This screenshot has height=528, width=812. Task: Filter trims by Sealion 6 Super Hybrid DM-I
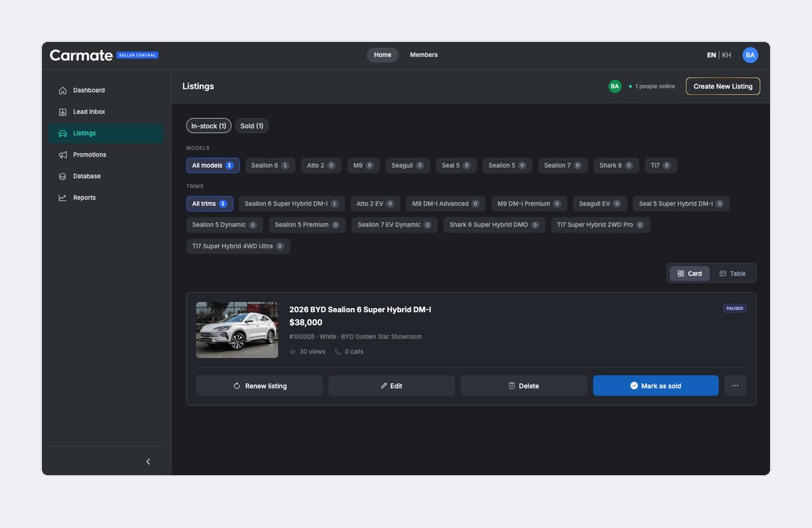[x=292, y=204]
